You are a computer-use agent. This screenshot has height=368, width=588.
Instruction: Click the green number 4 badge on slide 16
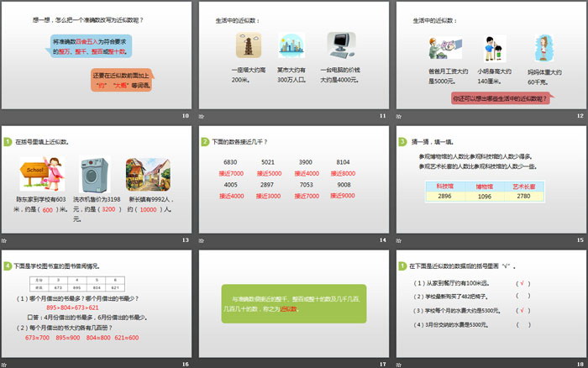click(7, 265)
